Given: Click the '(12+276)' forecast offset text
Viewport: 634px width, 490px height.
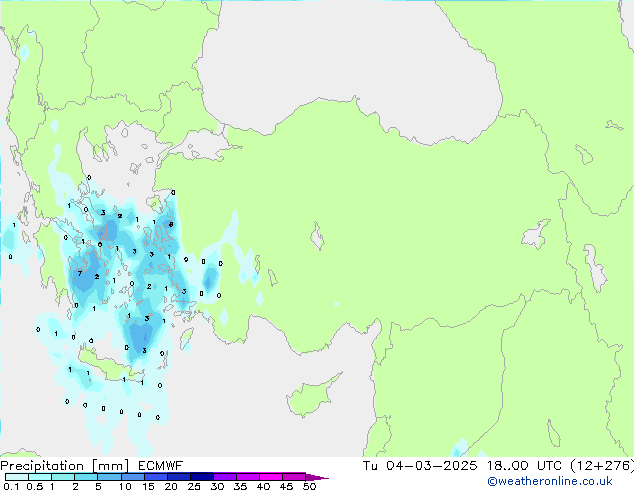Looking at the screenshot, I should click(x=602, y=466).
